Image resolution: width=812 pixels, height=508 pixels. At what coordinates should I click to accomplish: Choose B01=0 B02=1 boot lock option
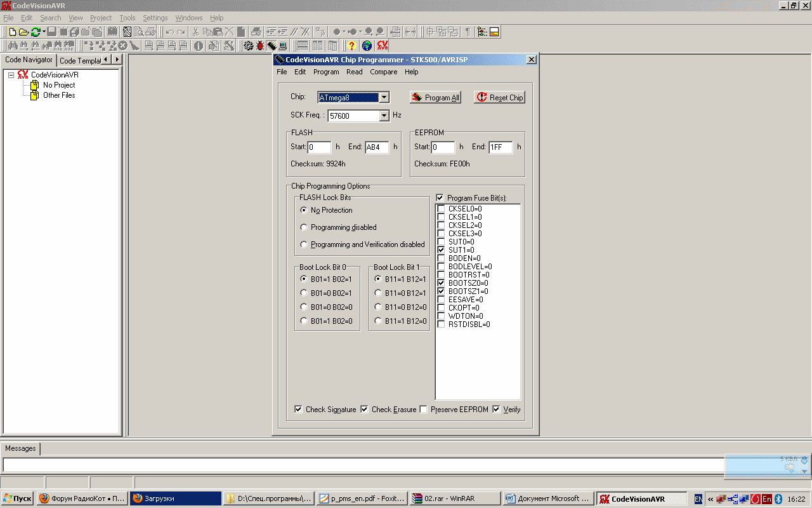tap(304, 293)
